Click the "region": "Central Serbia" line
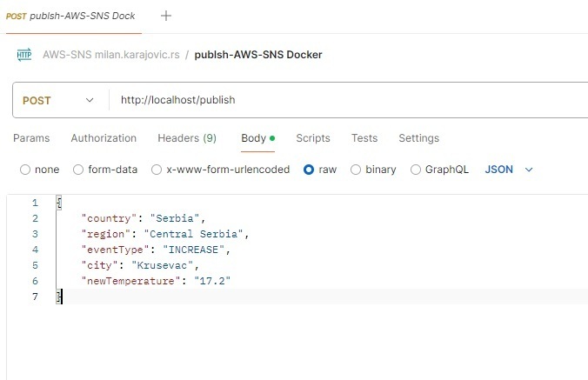The height and width of the screenshot is (380, 588). pyautogui.click(x=165, y=234)
